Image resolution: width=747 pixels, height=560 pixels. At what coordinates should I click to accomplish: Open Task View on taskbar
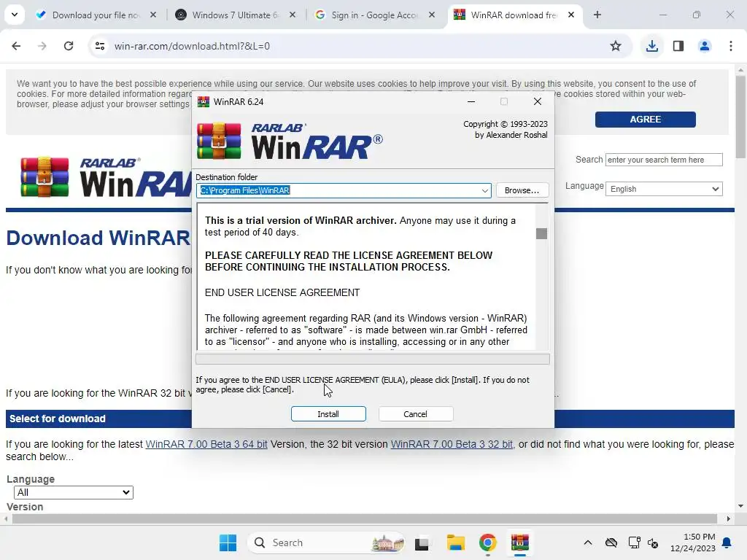(422, 542)
